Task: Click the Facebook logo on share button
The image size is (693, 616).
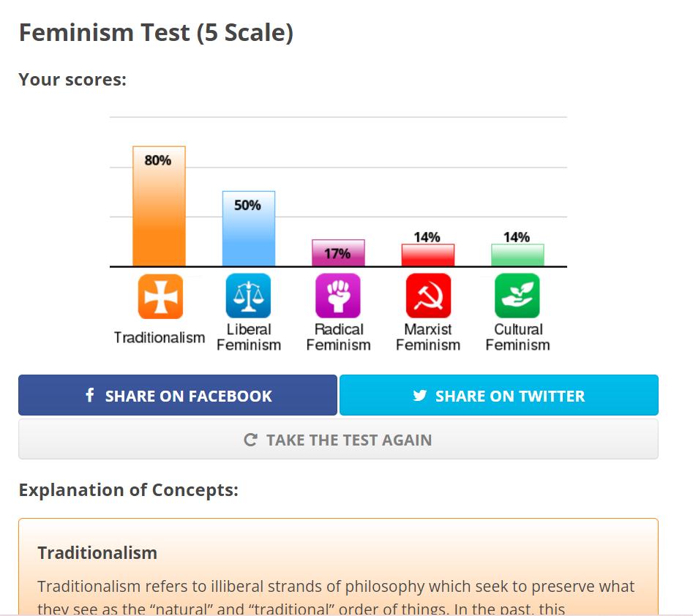Action: pyautogui.click(x=90, y=396)
